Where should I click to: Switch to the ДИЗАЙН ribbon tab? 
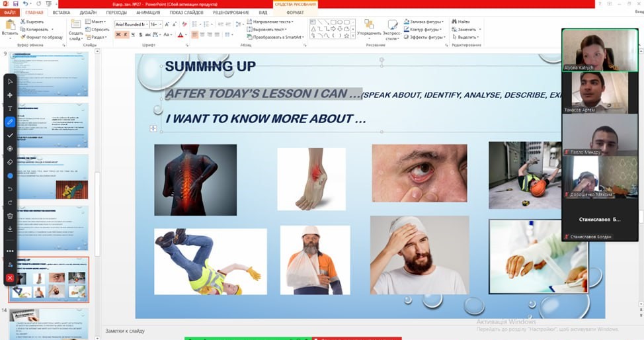pos(89,13)
